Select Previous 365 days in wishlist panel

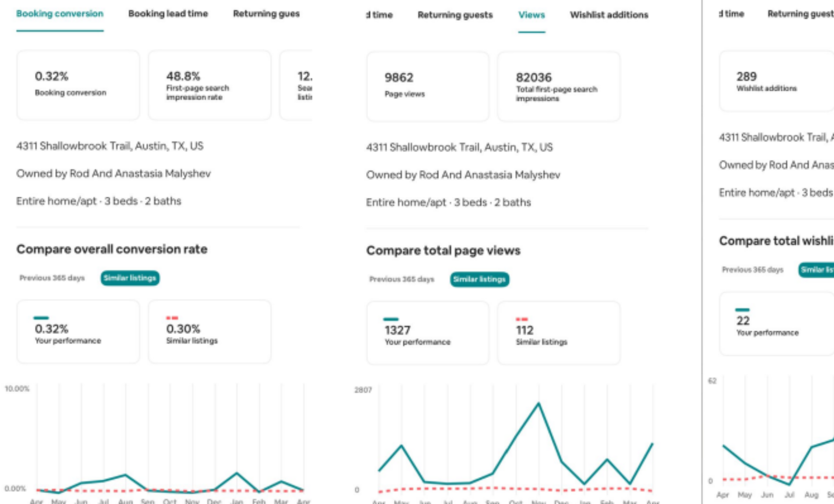coord(753,270)
